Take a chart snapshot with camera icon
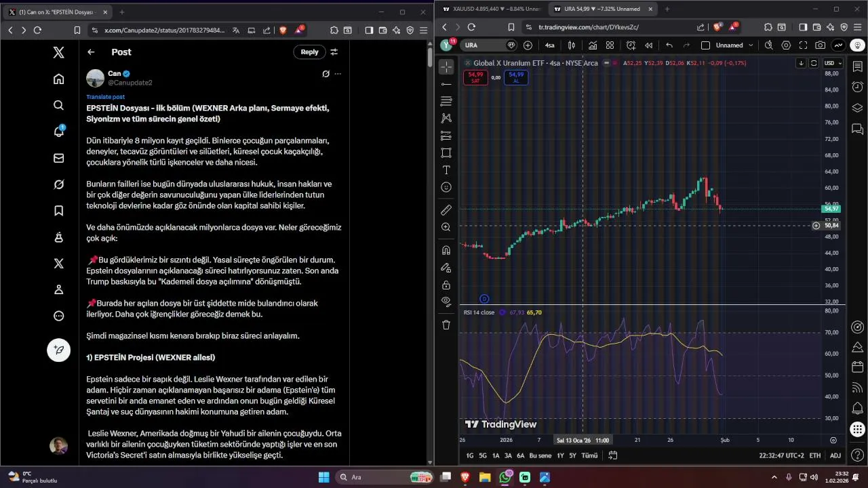Screen dimensions: 868x488 coord(821,45)
